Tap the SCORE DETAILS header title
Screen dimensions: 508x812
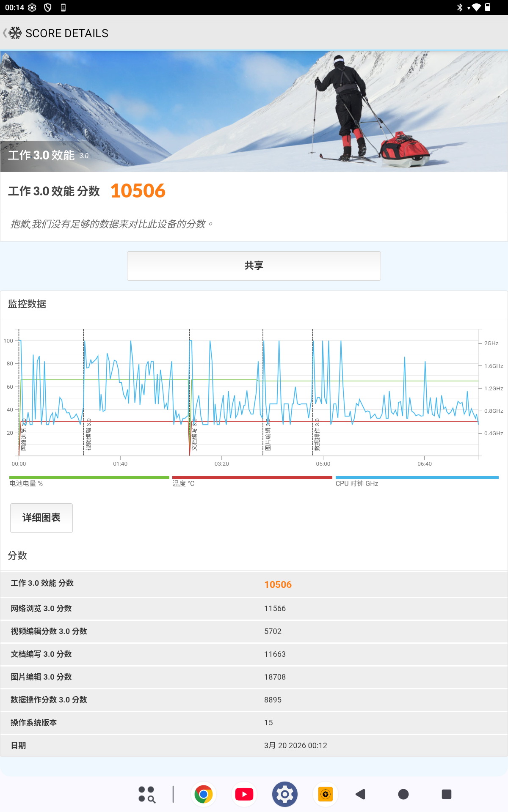pyautogui.click(x=67, y=33)
